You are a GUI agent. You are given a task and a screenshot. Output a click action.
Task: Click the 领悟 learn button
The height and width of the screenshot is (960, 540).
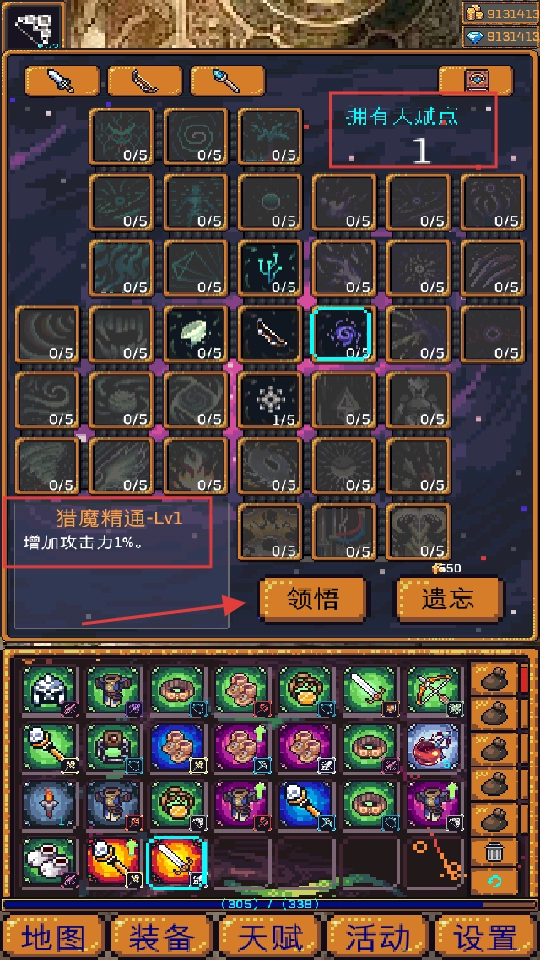313,599
